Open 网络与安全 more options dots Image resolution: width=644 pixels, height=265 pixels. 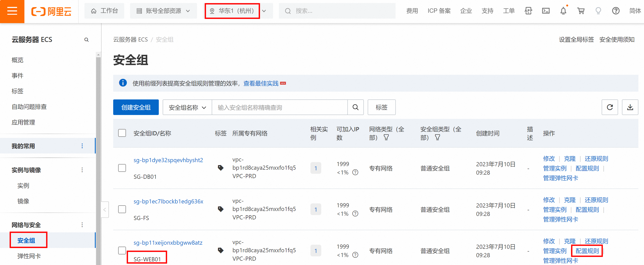82,225
